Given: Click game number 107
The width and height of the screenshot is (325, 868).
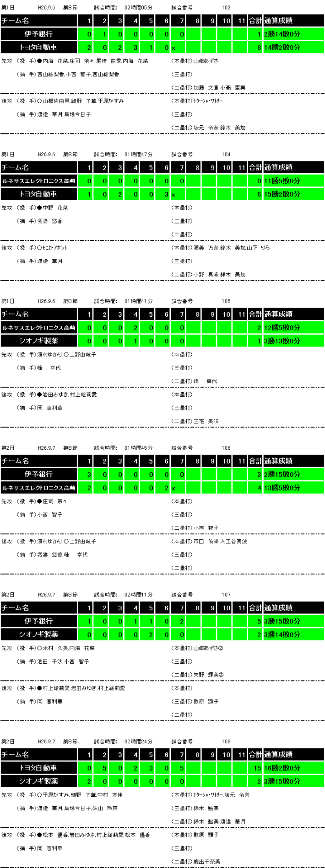Looking at the screenshot, I should 226,595.
